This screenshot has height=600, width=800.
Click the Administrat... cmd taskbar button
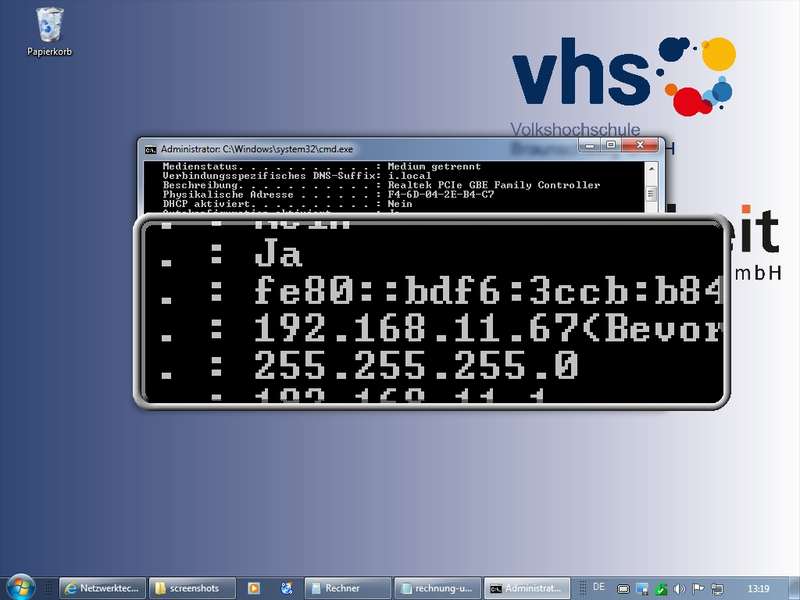[x=527, y=588]
